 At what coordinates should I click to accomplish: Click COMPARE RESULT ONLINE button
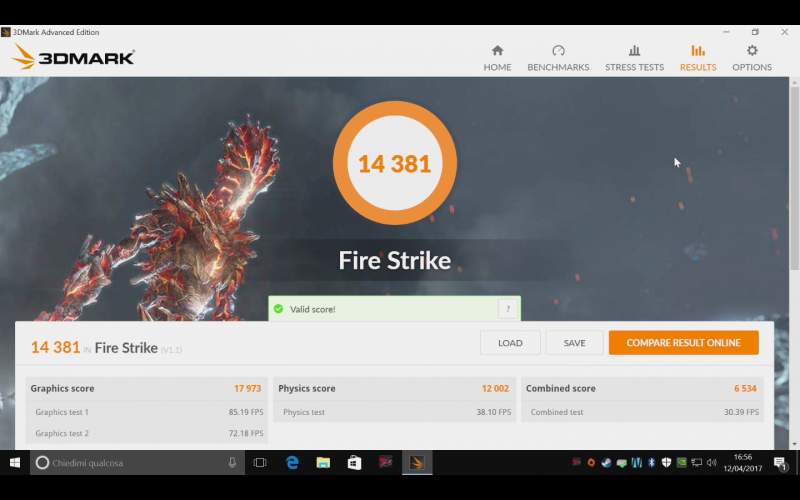coord(684,343)
